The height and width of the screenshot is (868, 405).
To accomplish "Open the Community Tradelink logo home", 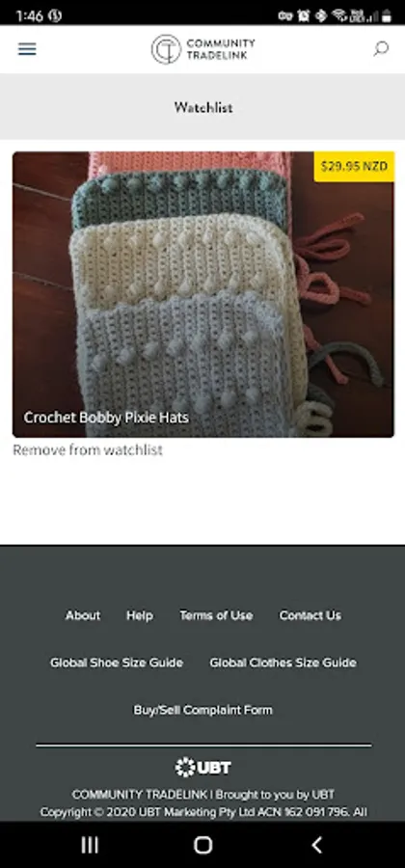I will [203, 49].
